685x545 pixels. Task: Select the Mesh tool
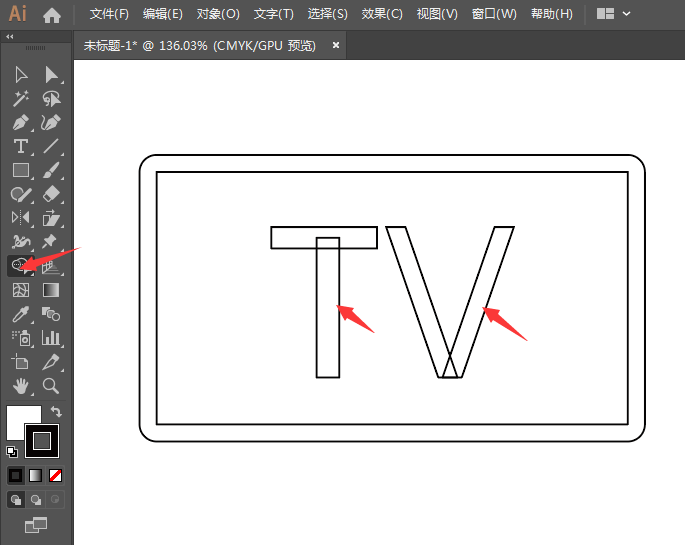tap(21, 290)
